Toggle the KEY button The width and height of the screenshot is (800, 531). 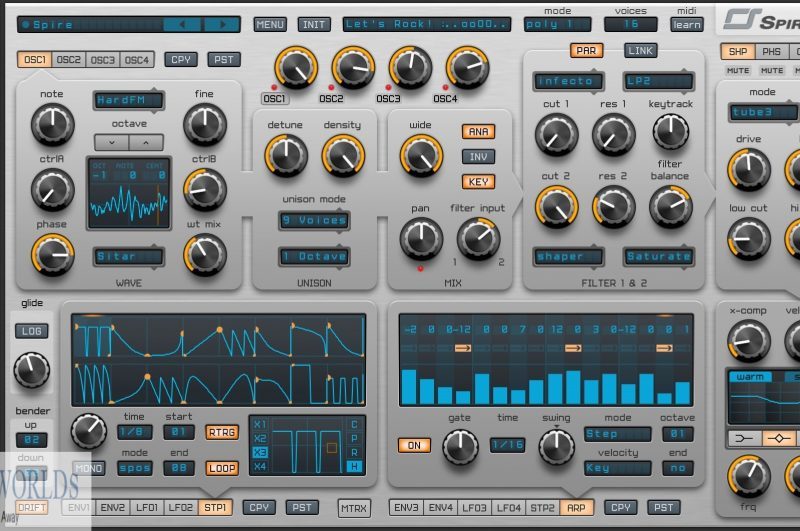[x=478, y=182]
